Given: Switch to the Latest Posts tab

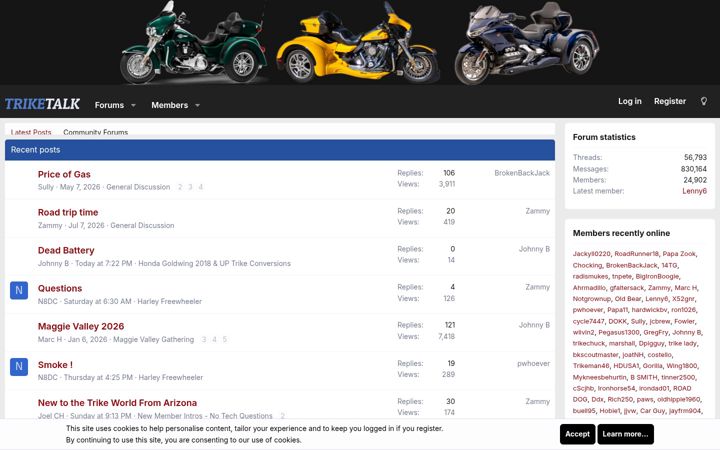Looking at the screenshot, I should coord(31,132).
